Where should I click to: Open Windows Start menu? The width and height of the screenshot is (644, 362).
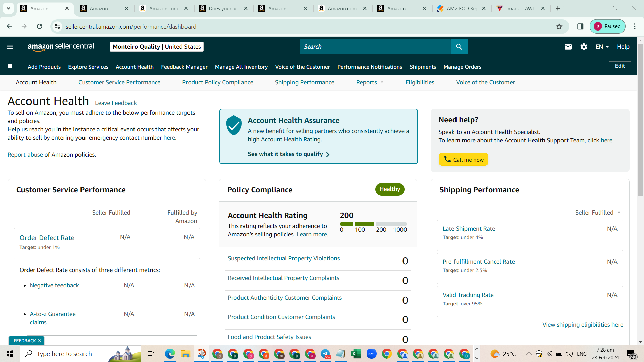click(10, 354)
